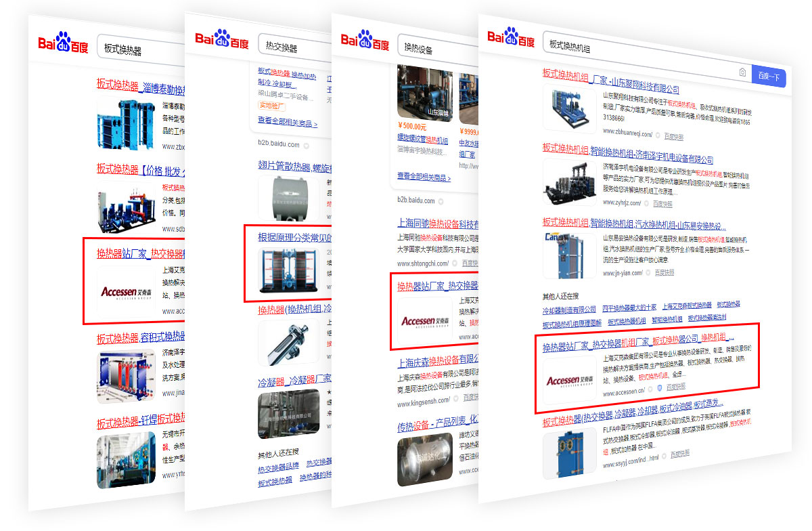Open related search 冷却器制造有限公司
The image size is (812, 531).
(x=569, y=310)
